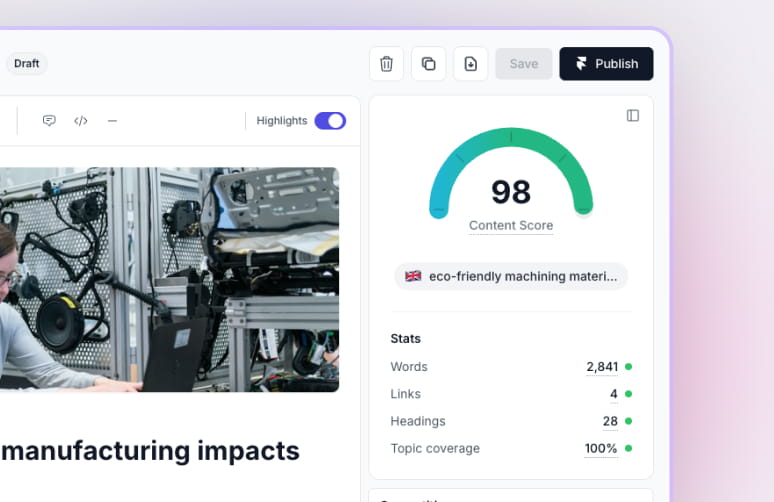This screenshot has width=774, height=502.
Task: Click Topic coverage 100% value
Action: (601, 448)
